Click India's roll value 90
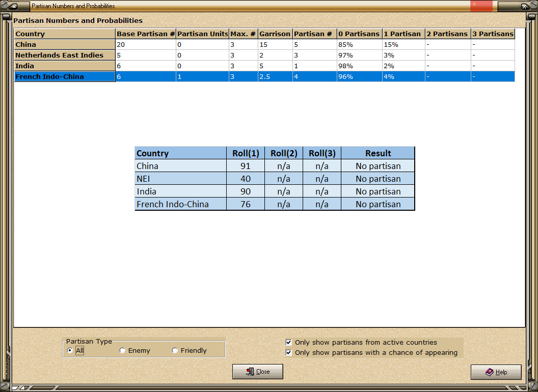Screen dimensions: 538x392 click(246, 191)
